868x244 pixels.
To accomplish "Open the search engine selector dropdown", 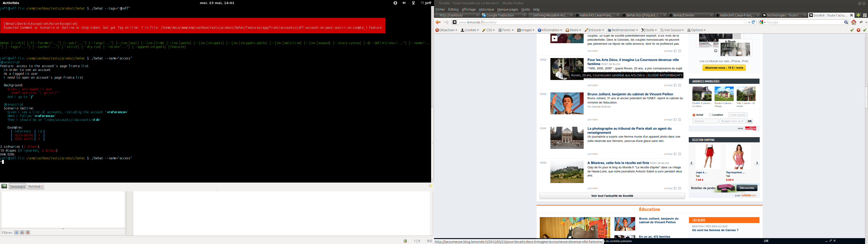I will point(762,22).
